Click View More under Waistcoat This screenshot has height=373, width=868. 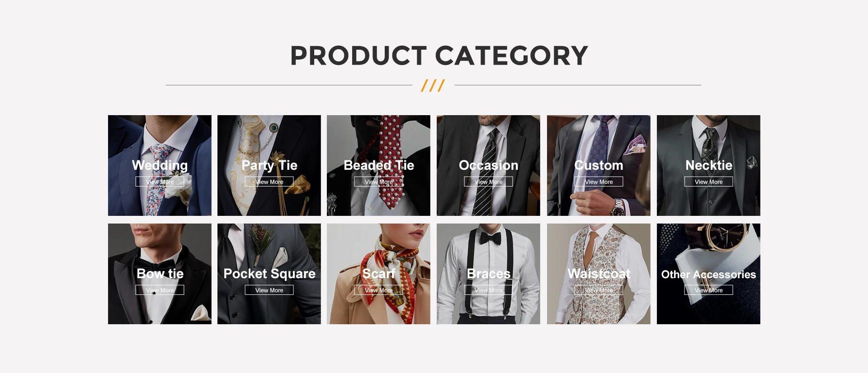pyautogui.click(x=599, y=290)
